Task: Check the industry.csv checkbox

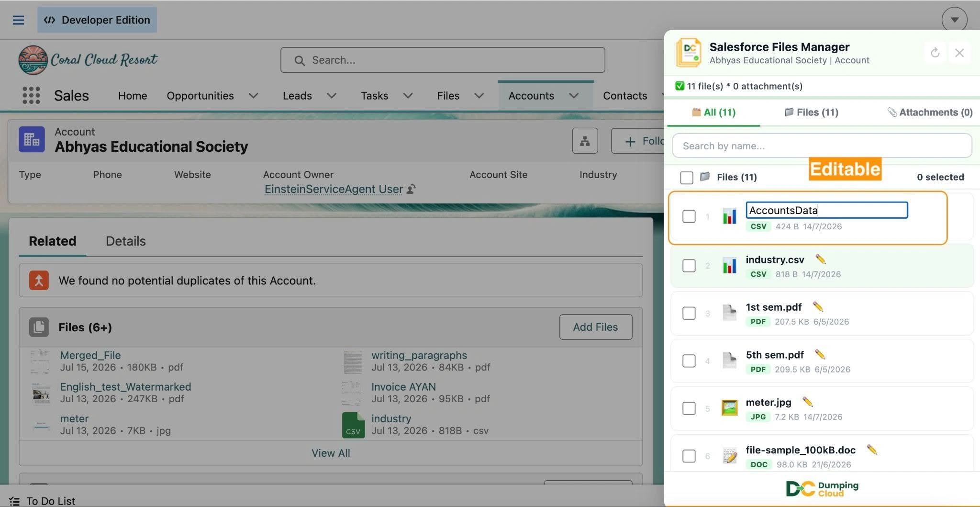Action: pyautogui.click(x=689, y=266)
